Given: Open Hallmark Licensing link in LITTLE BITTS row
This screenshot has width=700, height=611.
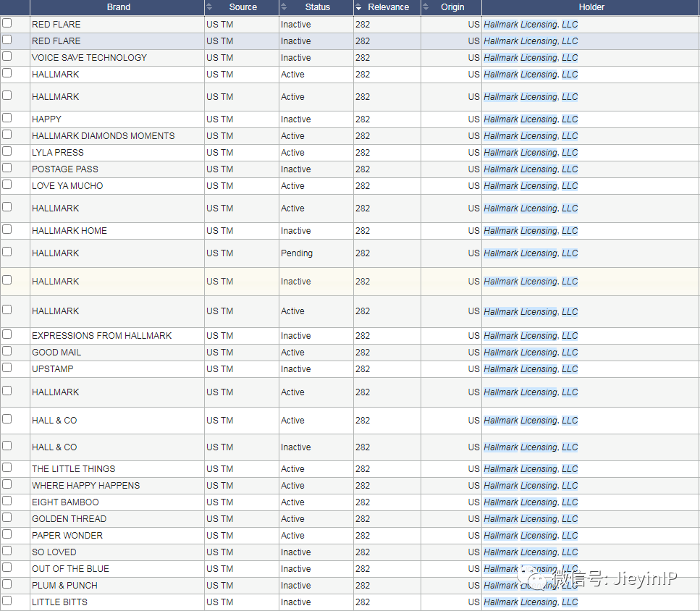Looking at the screenshot, I should pyautogui.click(x=531, y=602).
